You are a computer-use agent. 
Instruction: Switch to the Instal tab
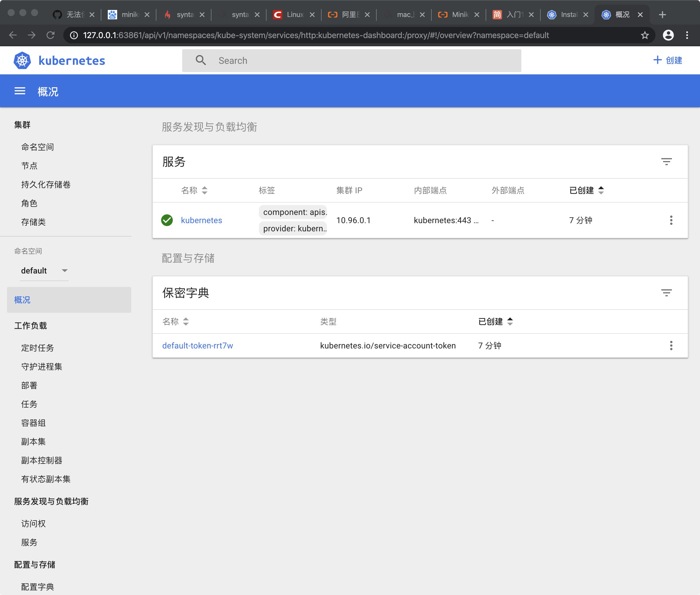pyautogui.click(x=567, y=15)
